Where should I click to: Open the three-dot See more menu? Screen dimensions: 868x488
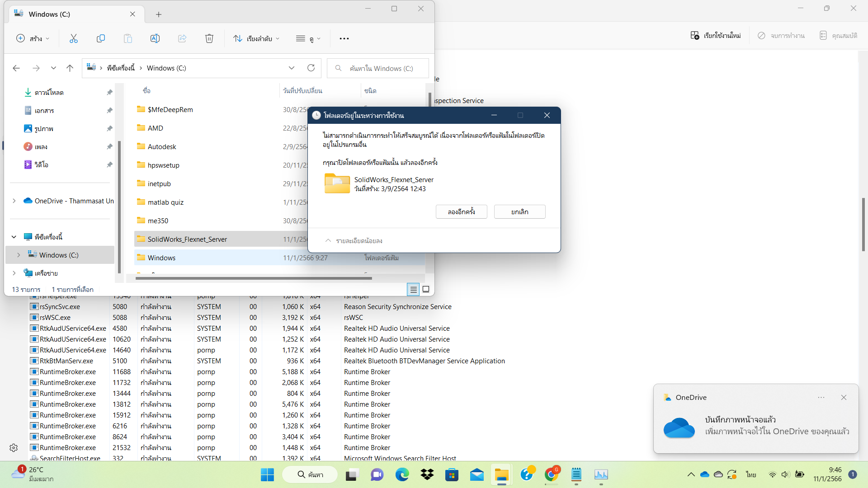point(344,38)
